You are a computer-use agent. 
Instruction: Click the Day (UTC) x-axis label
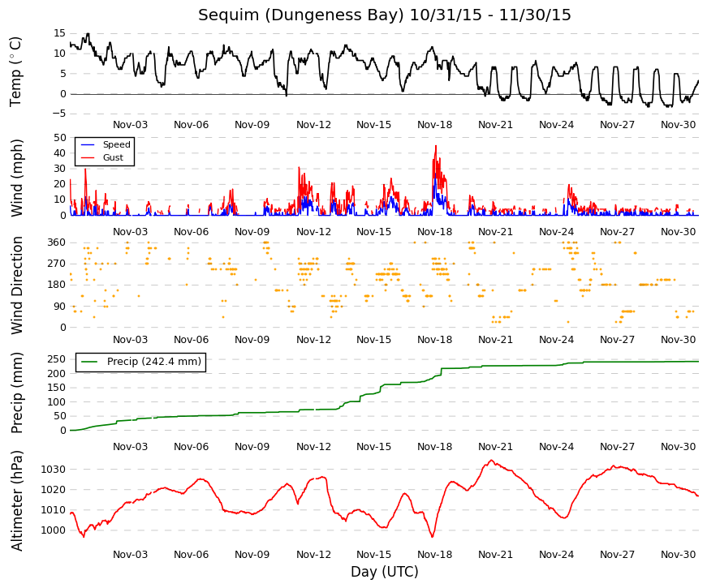(x=384, y=572)
